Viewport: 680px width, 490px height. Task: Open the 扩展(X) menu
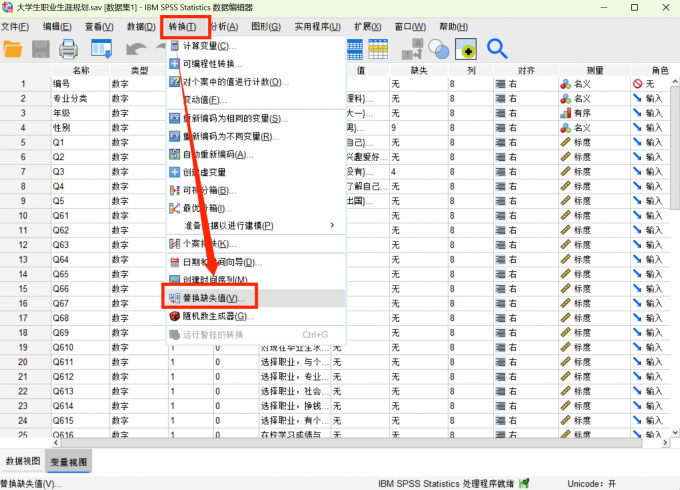pyautogui.click(x=367, y=27)
